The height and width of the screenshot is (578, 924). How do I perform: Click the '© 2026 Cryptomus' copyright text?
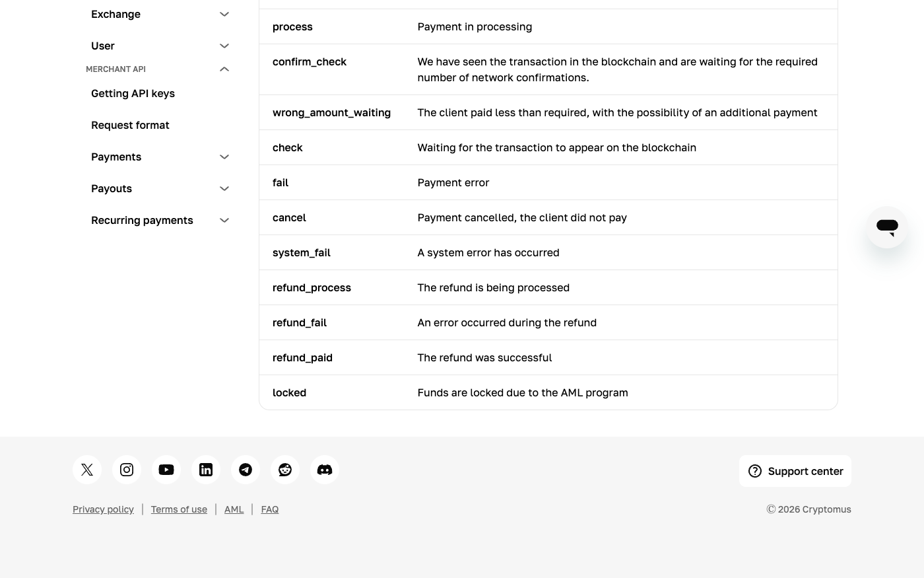(x=808, y=509)
